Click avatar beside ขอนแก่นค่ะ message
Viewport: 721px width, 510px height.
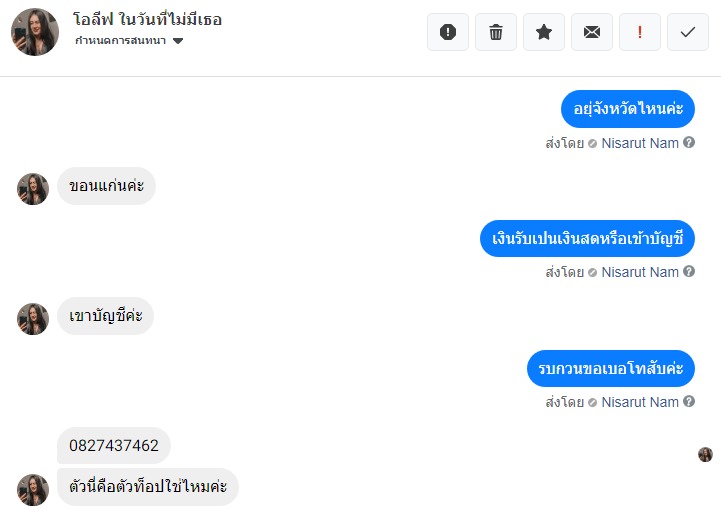click(x=33, y=189)
